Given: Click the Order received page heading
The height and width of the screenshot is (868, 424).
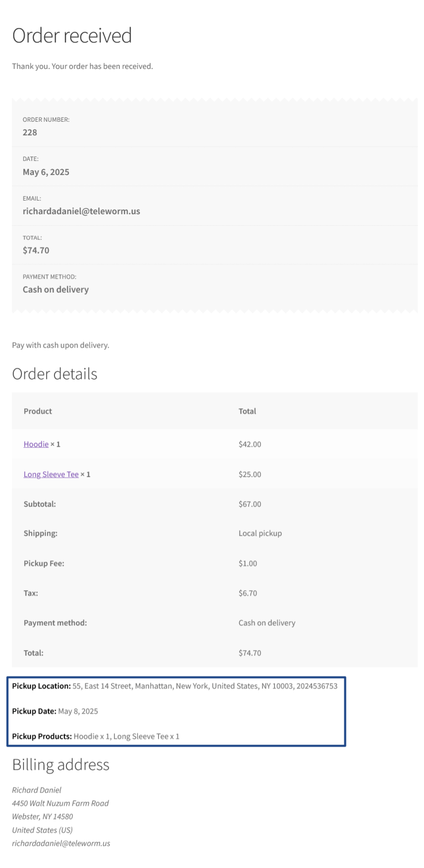Looking at the screenshot, I should [x=72, y=36].
